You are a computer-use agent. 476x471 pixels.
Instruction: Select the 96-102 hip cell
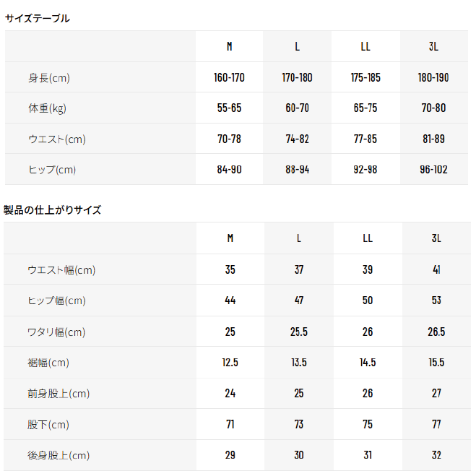click(433, 170)
